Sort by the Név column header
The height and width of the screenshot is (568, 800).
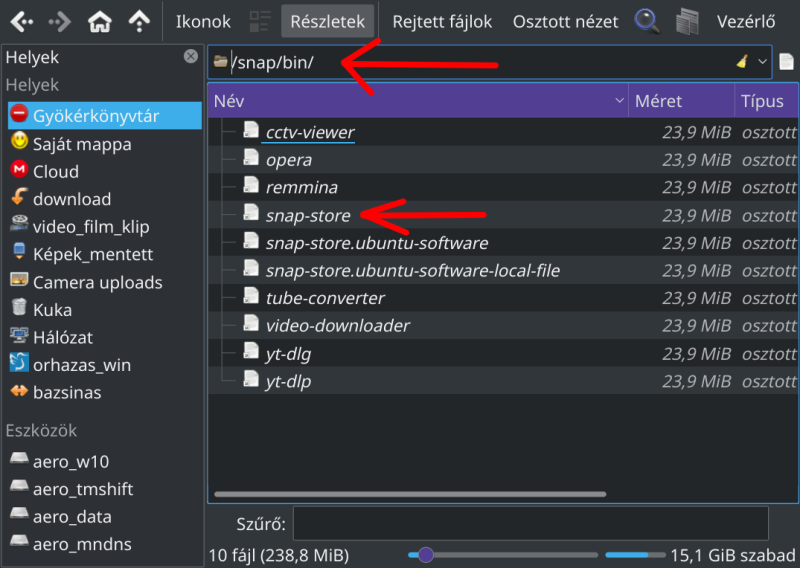click(418, 101)
